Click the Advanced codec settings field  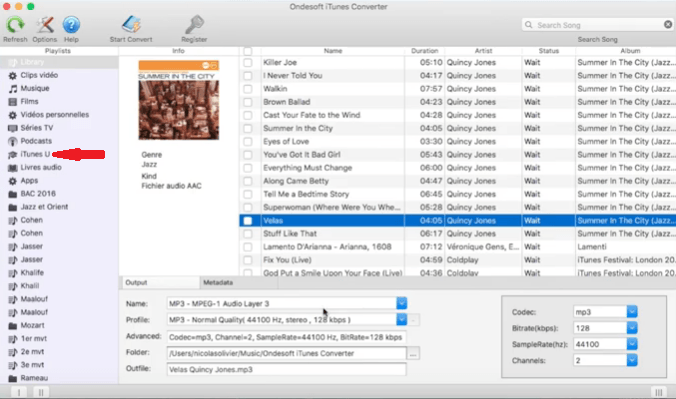pos(286,337)
